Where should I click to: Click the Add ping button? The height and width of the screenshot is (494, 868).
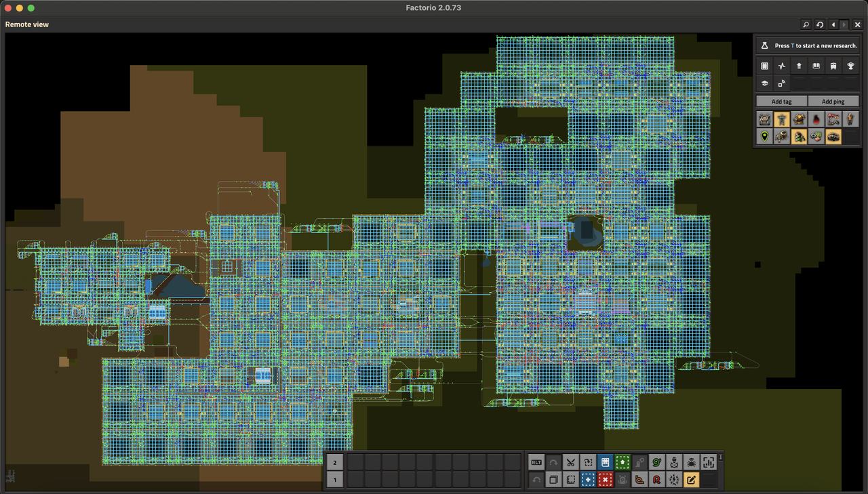833,102
